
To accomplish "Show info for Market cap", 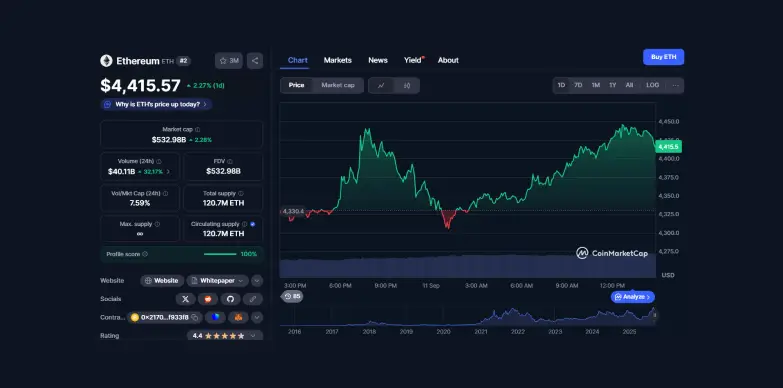I will [x=198, y=129].
